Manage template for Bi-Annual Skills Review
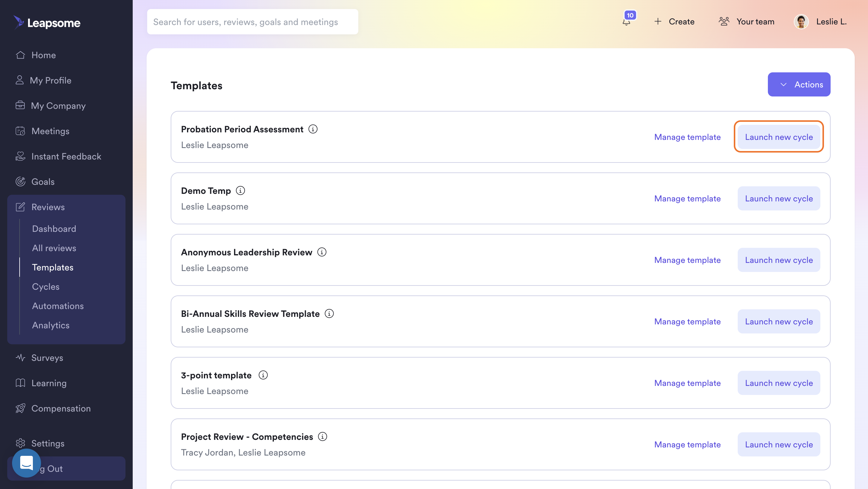This screenshot has width=868, height=489. click(x=687, y=321)
